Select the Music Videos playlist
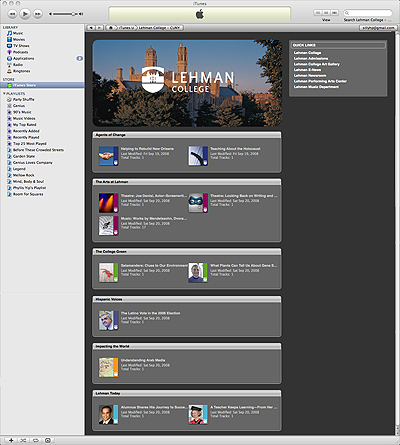Screen dimensions: 400x445 click(x=24, y=118)
